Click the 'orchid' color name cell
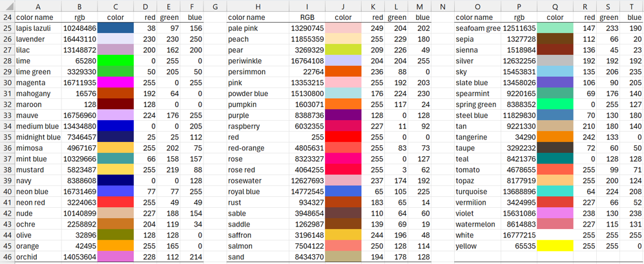 point(38,257)
